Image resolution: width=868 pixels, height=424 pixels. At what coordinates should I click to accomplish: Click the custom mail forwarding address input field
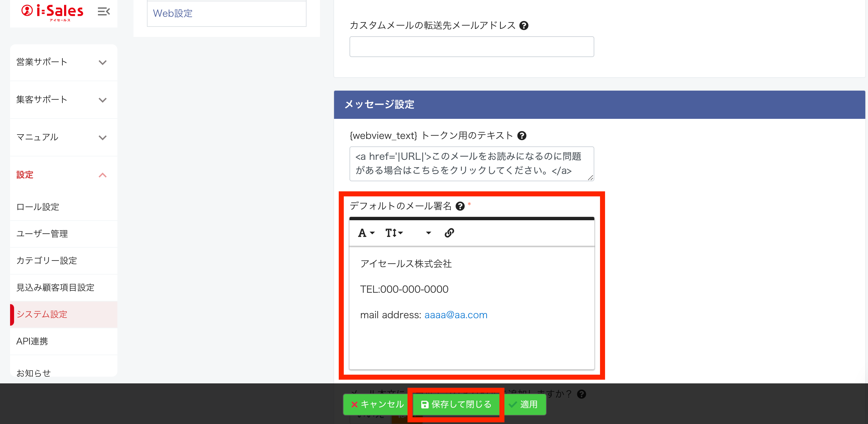(472, 47)
